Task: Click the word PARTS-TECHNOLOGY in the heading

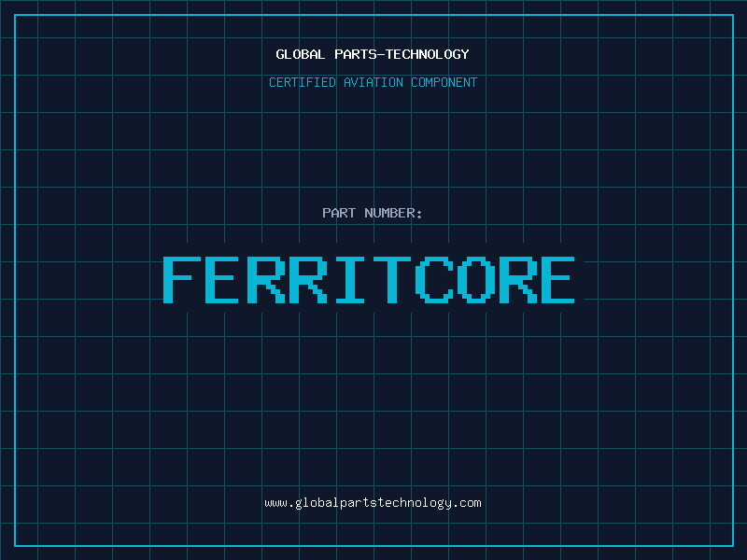Action: tap(402, 54)
